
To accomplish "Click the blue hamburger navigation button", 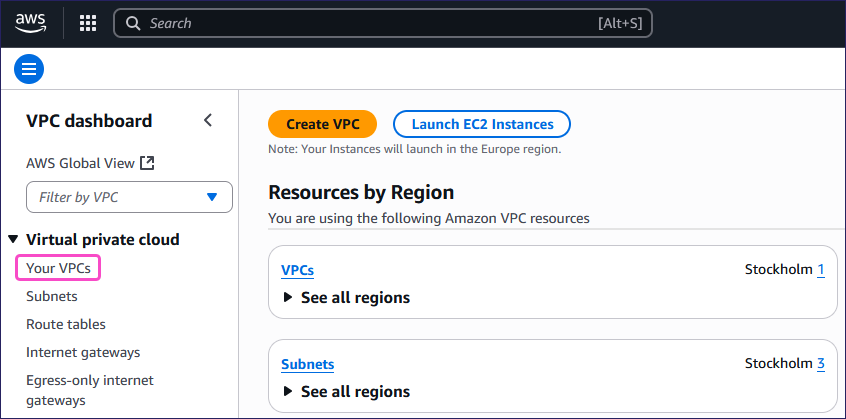I will coord(29,69).
